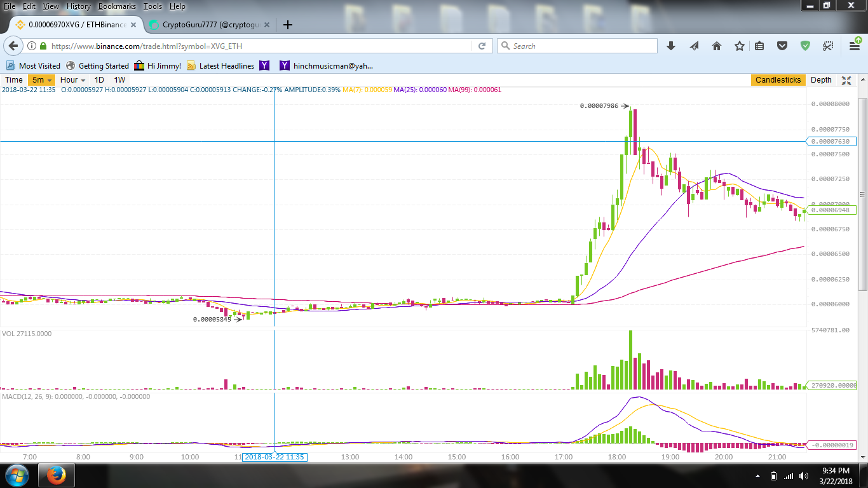Click the URL address field
This screenshot has width=868, height=488.
[x=261, y=46]
